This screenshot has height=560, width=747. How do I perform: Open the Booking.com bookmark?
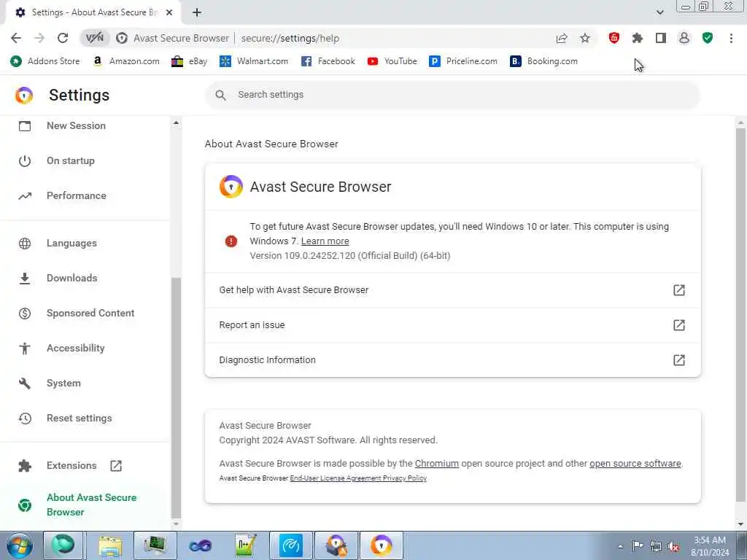tap(543, 61)
